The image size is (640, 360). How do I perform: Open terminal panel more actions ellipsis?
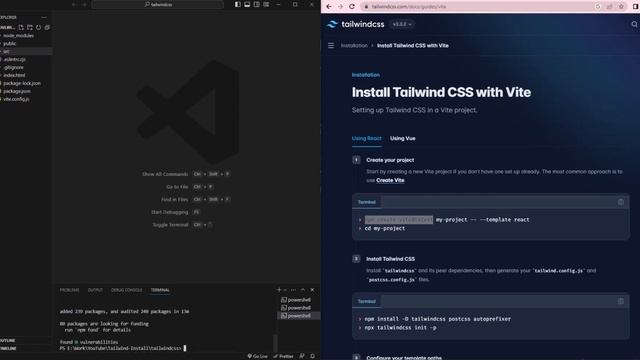[x=293, y=290]
